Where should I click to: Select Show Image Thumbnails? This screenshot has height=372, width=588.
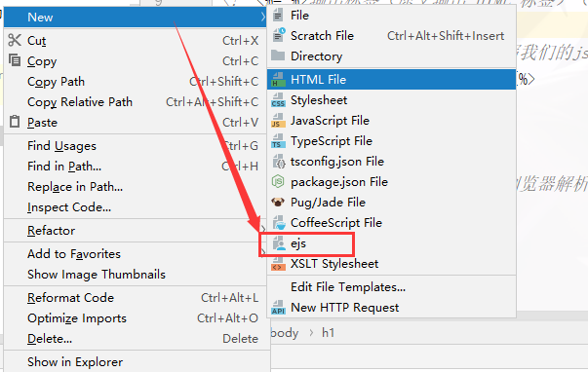pyautogui.click(x=135, y=275)
